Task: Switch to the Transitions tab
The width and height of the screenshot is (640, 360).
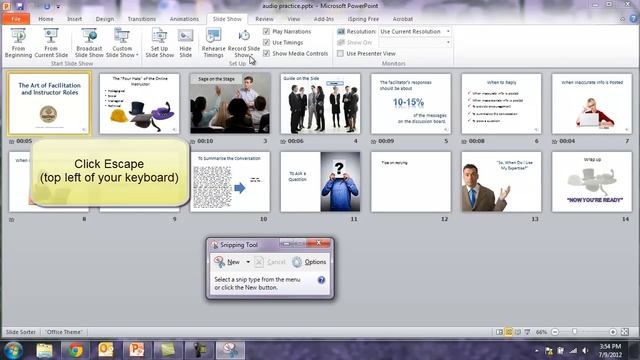Action: [x=142, y=19]
